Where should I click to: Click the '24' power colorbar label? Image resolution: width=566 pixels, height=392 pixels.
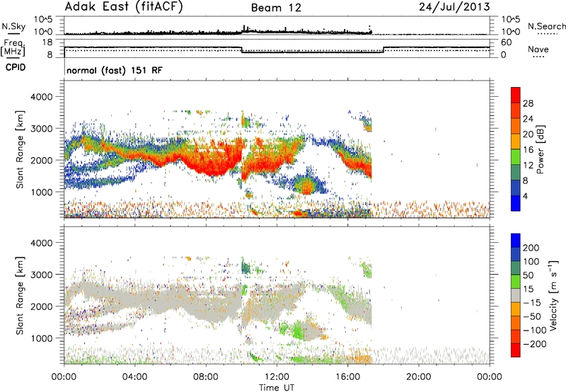(x=528, y=119)
